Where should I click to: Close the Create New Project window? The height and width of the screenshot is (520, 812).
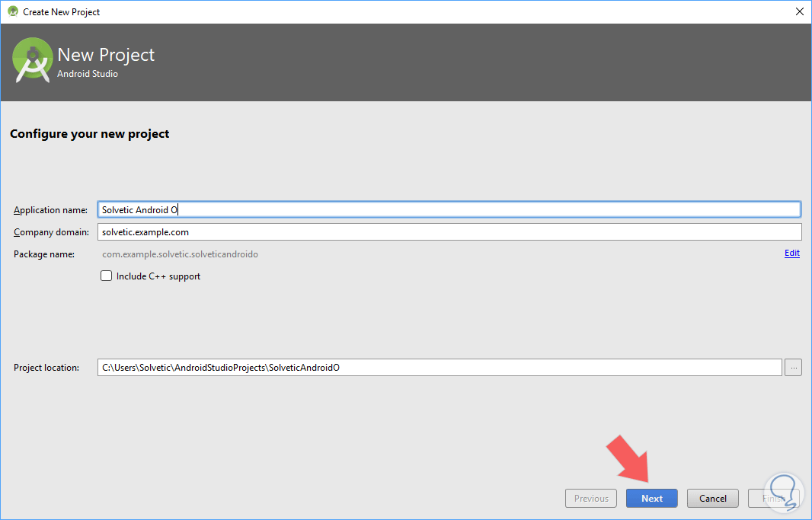tap(799, 11)
